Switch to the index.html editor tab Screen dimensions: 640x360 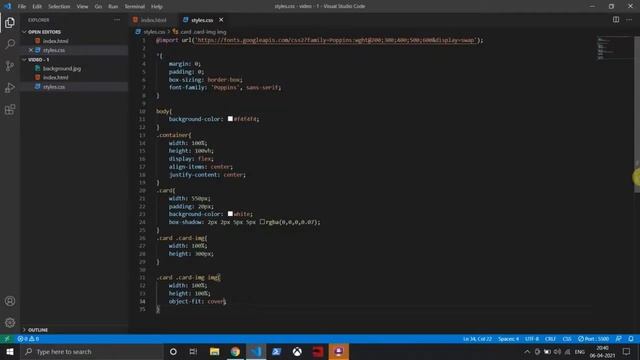tap(153, 20)
